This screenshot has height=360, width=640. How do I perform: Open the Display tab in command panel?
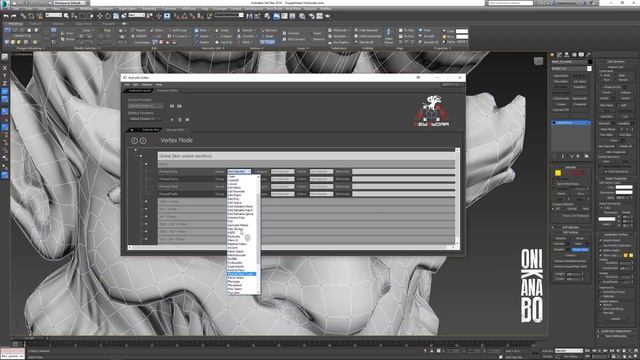point(581,55)
